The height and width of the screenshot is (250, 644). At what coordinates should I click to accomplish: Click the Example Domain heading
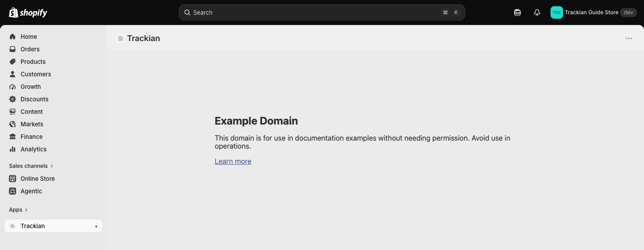coord(256,121)
